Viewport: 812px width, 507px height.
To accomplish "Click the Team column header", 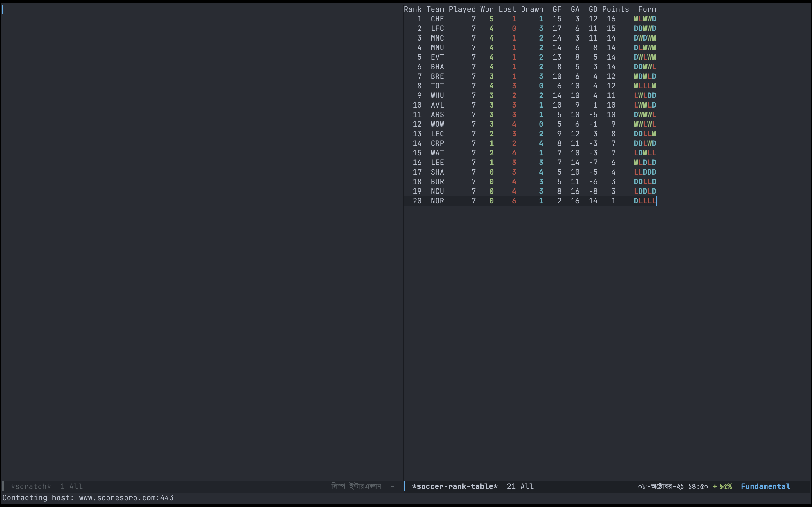I will tap(435, 9).
